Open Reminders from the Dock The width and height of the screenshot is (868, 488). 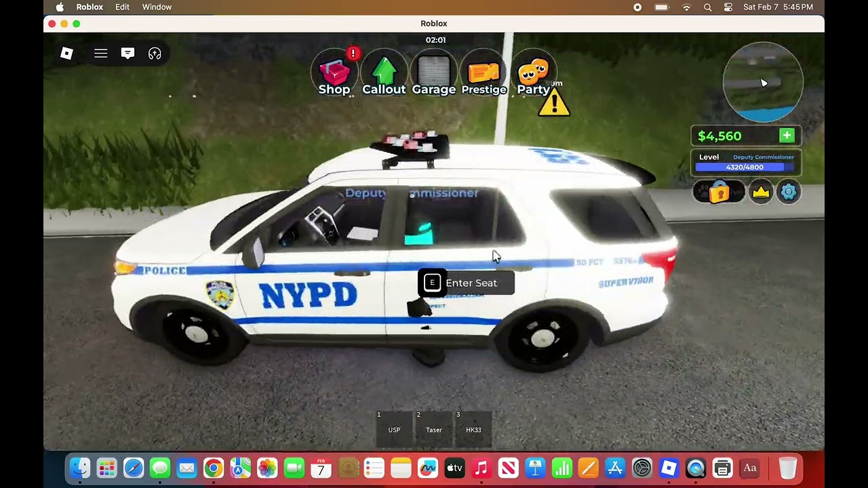374,468
